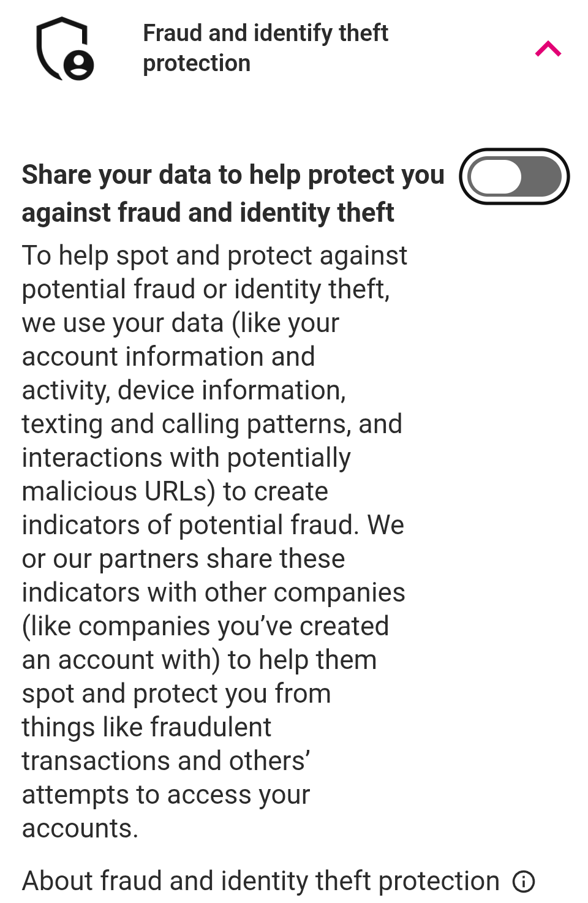Click the text 'potential fraud or identity theft,'

[x=206, y=289]
